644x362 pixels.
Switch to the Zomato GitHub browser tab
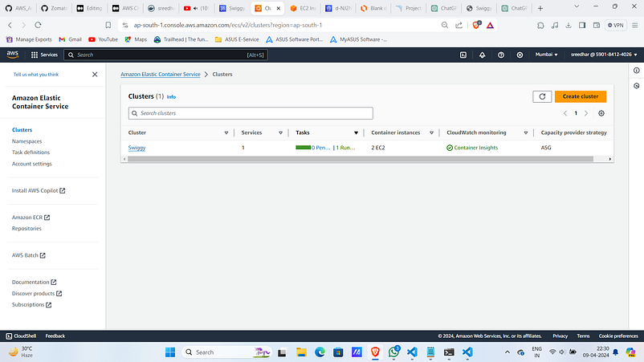pos(55,8)
